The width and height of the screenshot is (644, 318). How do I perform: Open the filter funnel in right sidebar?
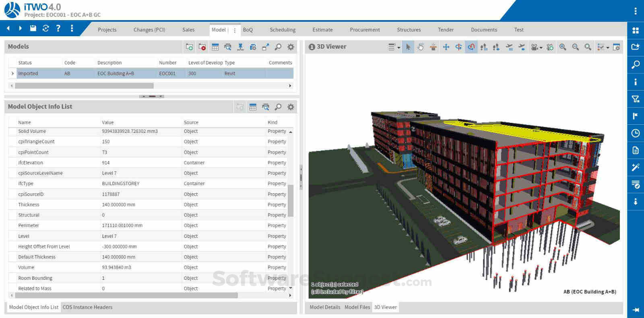click(636, 99)
